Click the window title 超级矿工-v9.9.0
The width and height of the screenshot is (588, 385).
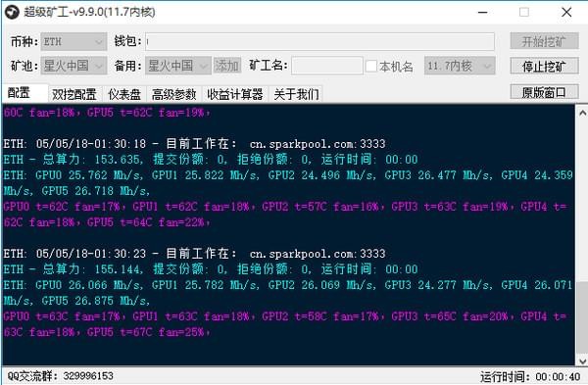(89, 12)
